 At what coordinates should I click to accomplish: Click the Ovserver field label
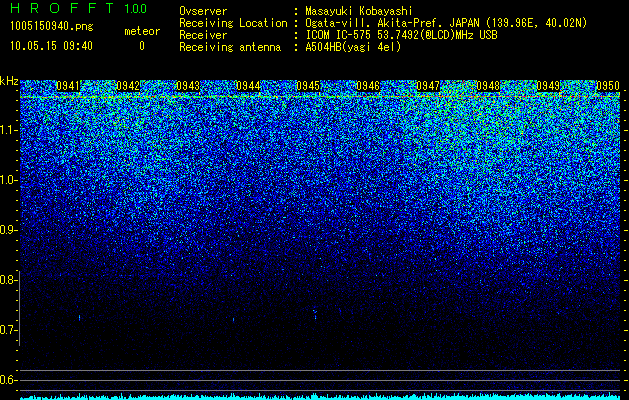[203, 11]
